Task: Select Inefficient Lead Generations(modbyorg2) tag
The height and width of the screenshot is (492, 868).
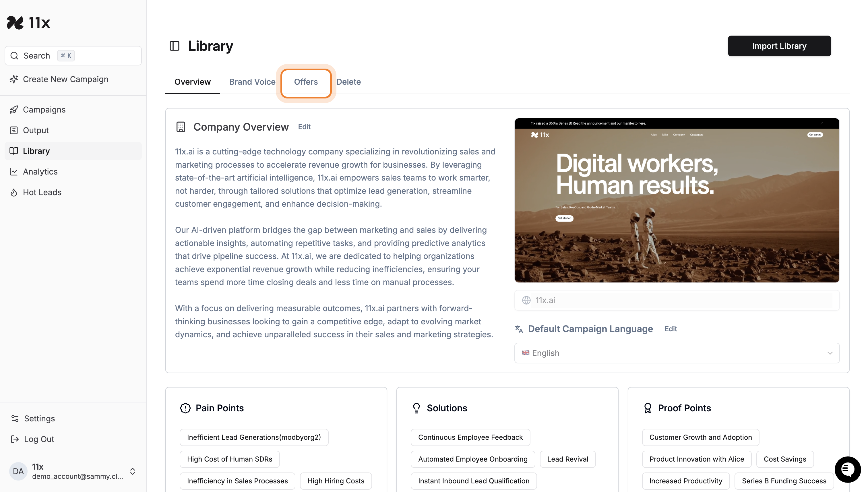Action: (x=254, y=437)
